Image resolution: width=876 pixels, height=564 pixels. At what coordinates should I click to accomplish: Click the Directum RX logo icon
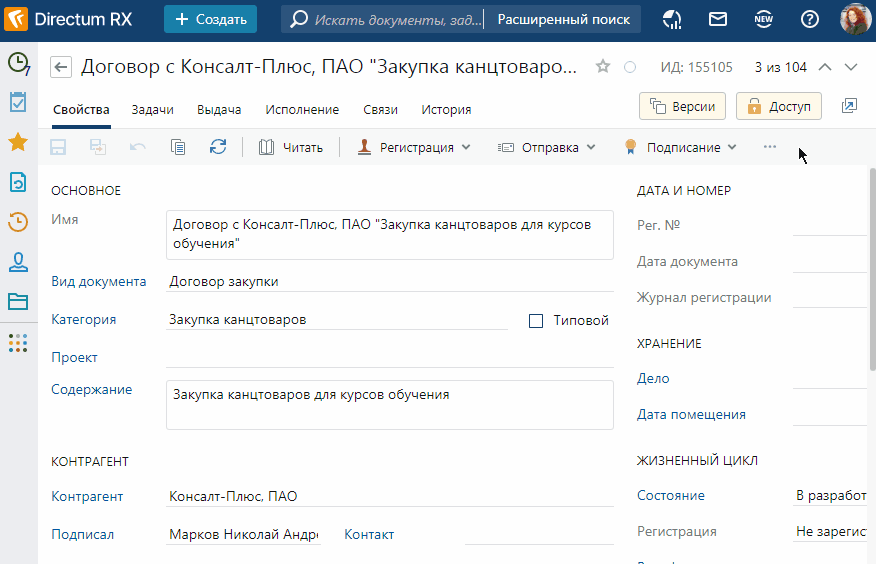coord(16,19)
